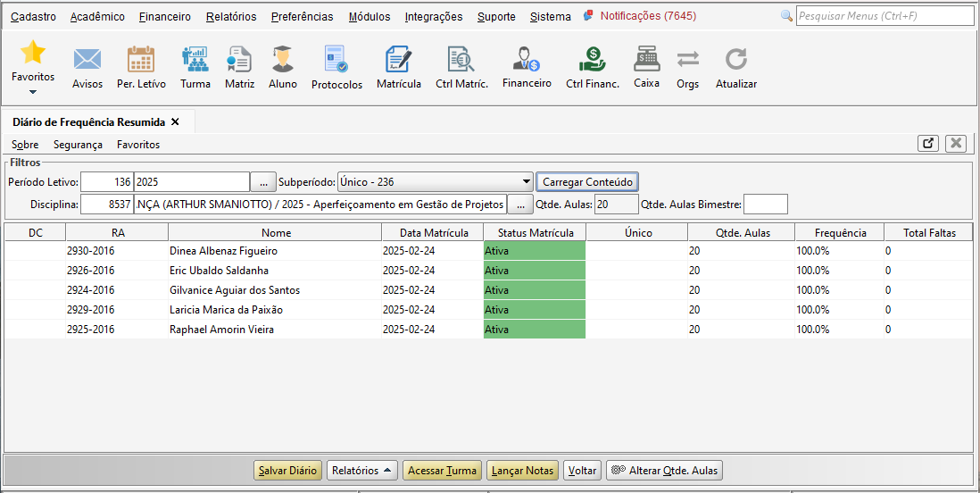Image resolution: width=980 pixels, height=493 pixels.
Task: Open the Sobre submenu
Action: [x=25, y=145]
